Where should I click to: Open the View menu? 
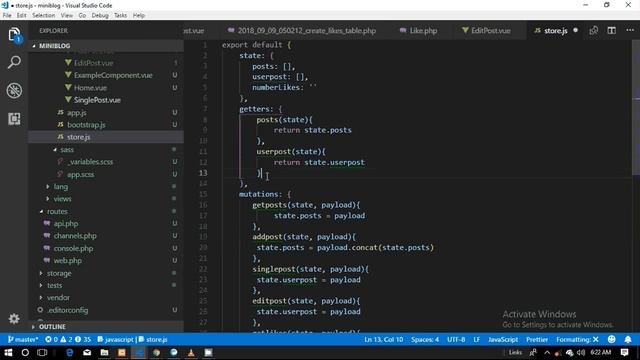[67, 16]
